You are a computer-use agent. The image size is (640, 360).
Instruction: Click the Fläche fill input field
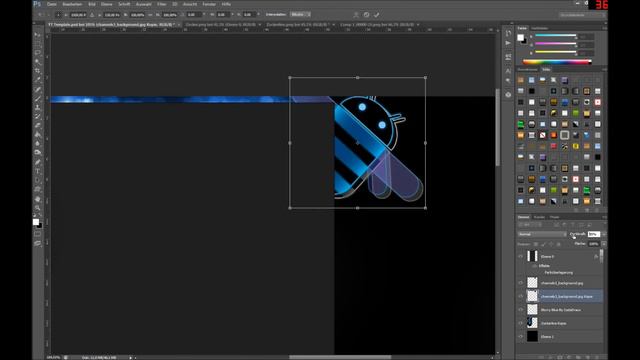click(x=593, y=244)
